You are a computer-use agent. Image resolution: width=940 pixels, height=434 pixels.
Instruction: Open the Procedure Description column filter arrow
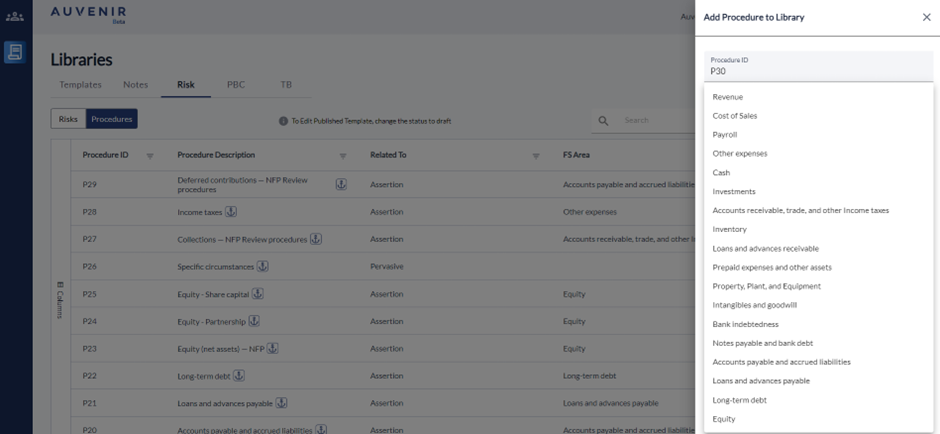(x=343, y=156)
